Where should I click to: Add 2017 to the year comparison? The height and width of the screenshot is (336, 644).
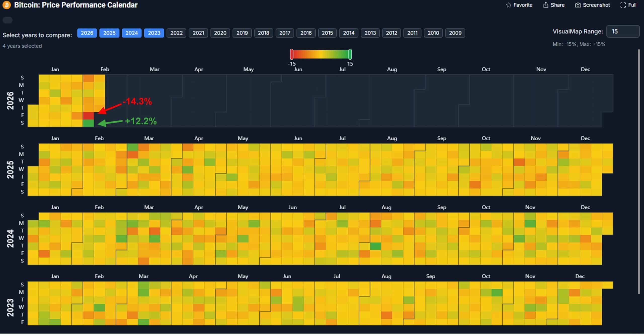click(285, 33)
